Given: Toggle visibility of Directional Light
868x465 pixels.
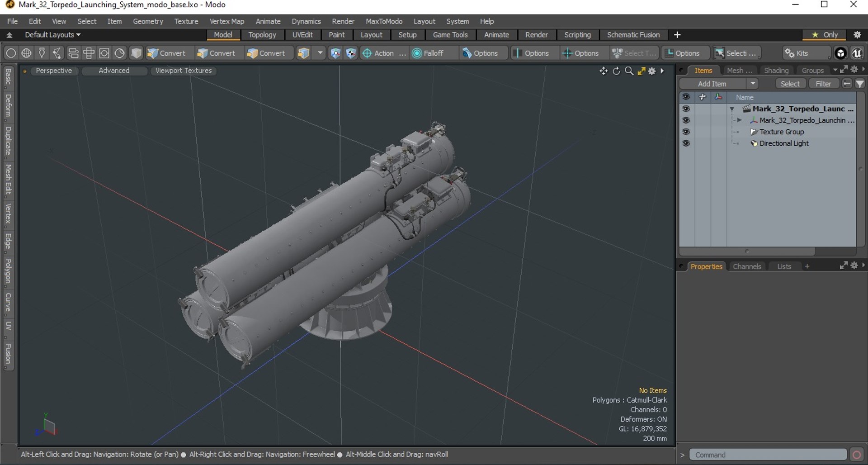Looking at the screenshot, I should [686, 143].
